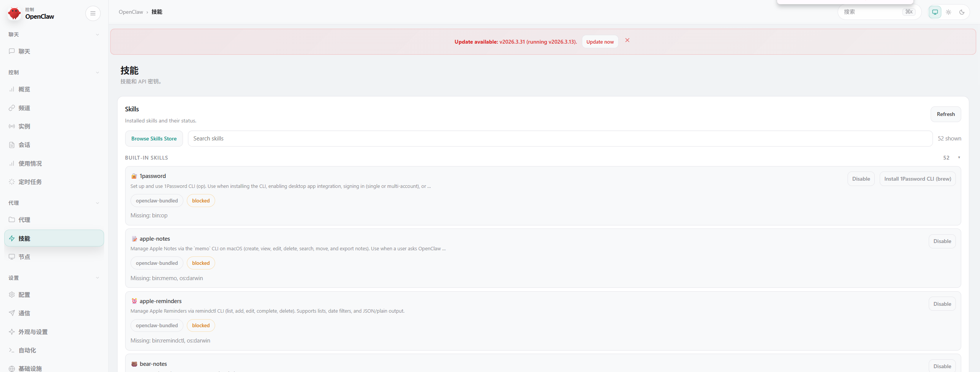Click the "Missing: bin:op" text
Viewport: 980px width, 372px height.
149,215
